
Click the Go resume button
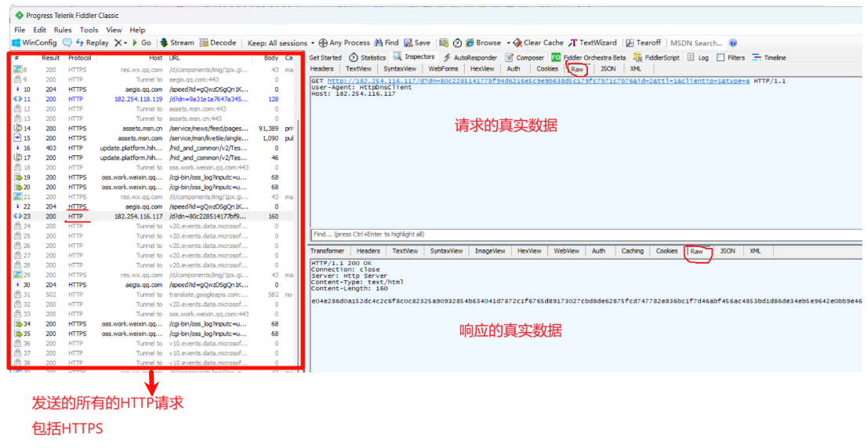click(x=141, y=42)
